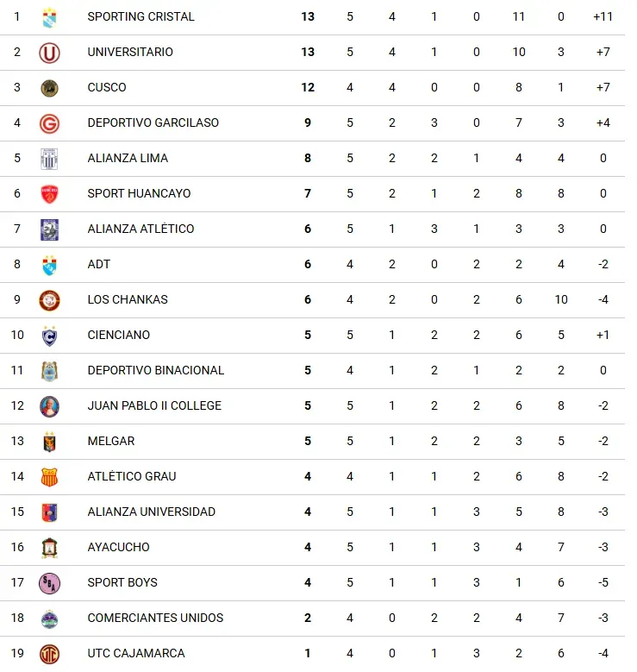The width and height of the screenshot is (637, 672).
Task: Click the Melgar team badge
Action: 50,442
